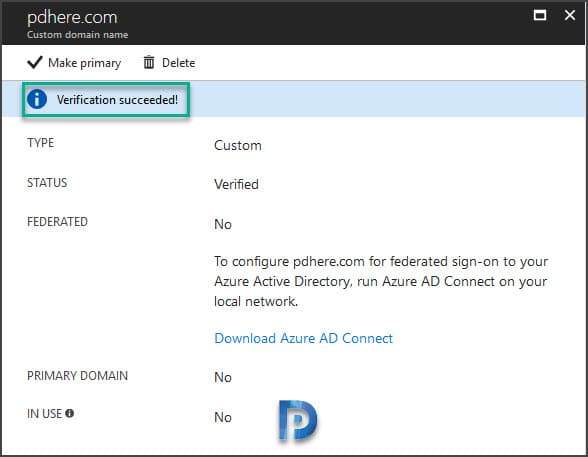Click the blue info icon beside Verification succeeded
The image size is (588, 457).
coord(37,99)
